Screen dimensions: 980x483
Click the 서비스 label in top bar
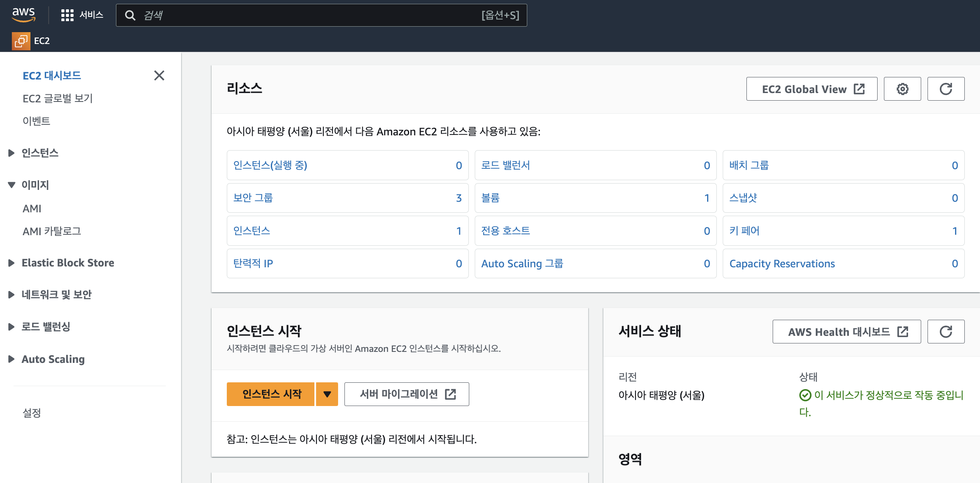(91, 15)
